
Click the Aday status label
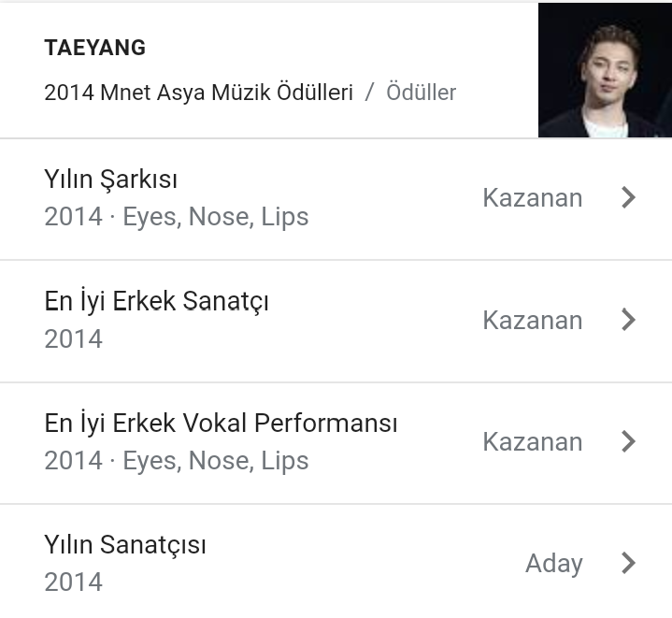pyautogui.click(x=553, y=563)
